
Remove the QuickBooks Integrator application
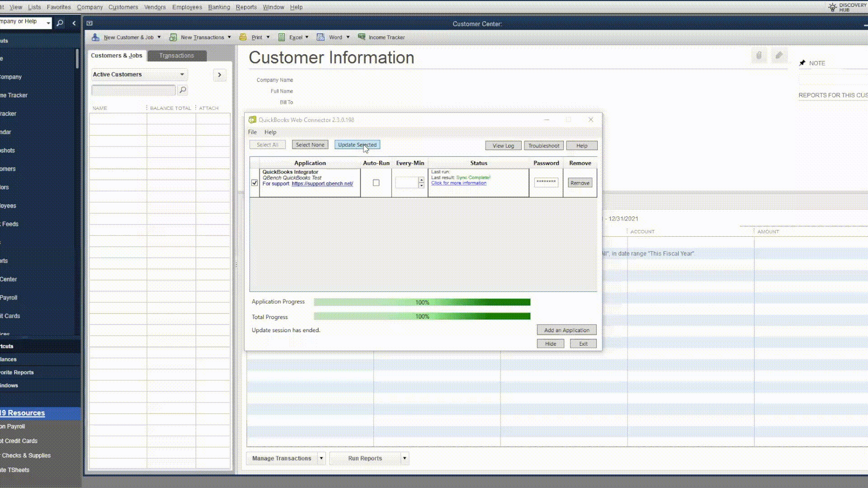(580, 183)
